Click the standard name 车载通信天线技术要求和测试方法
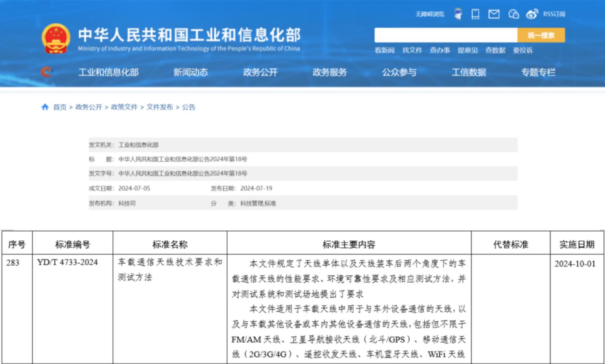Image resolution: width=605 pixels, height=364 pixels. pos(170,269)
